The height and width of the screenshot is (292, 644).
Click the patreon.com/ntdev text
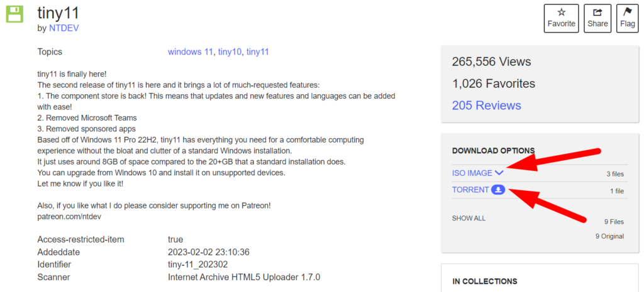pyautogui.click(x=69, y=216)
